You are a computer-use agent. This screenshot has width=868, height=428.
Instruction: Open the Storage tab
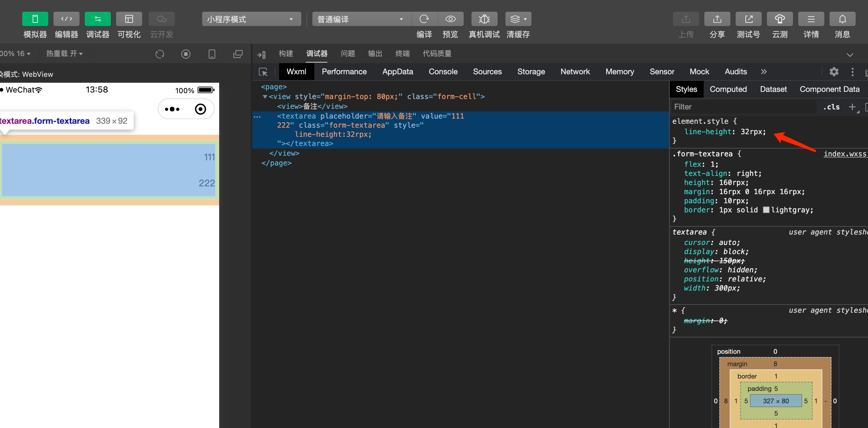531,72
